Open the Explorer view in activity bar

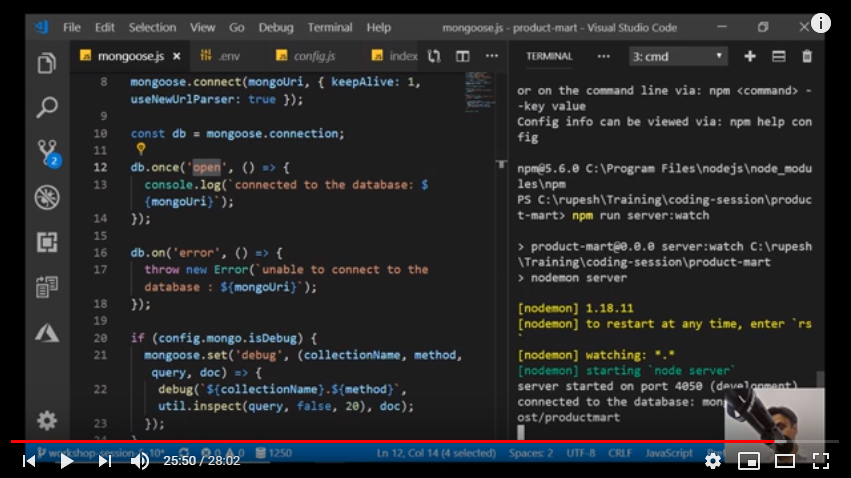click(x=46, y=64)
